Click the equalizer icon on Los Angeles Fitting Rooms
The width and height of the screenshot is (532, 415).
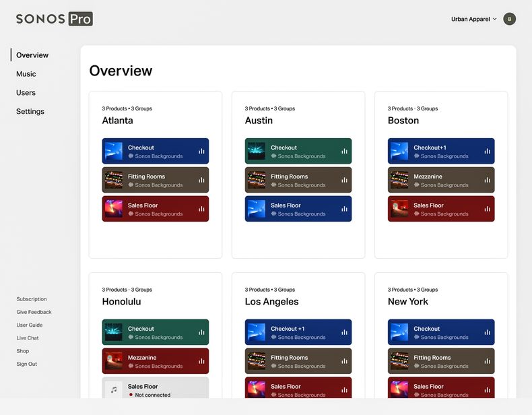pyautogui.click(x=344, y=361)
